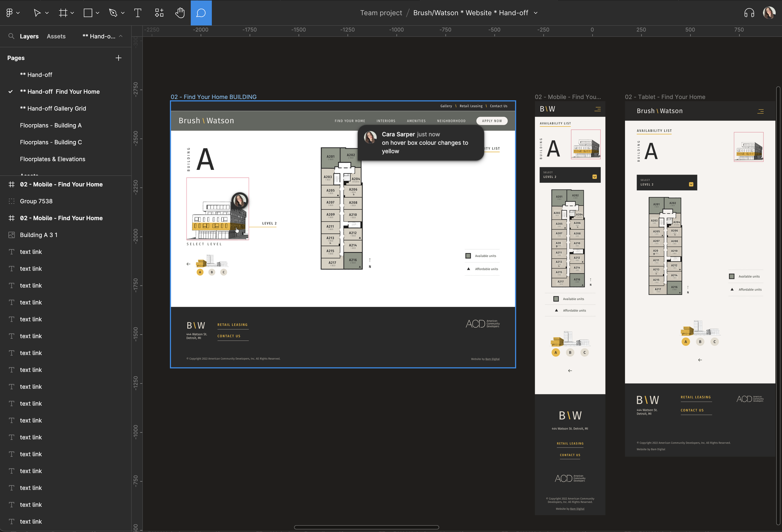
Task: Select the Rectangle shape tool
Action: click(88, 13)
